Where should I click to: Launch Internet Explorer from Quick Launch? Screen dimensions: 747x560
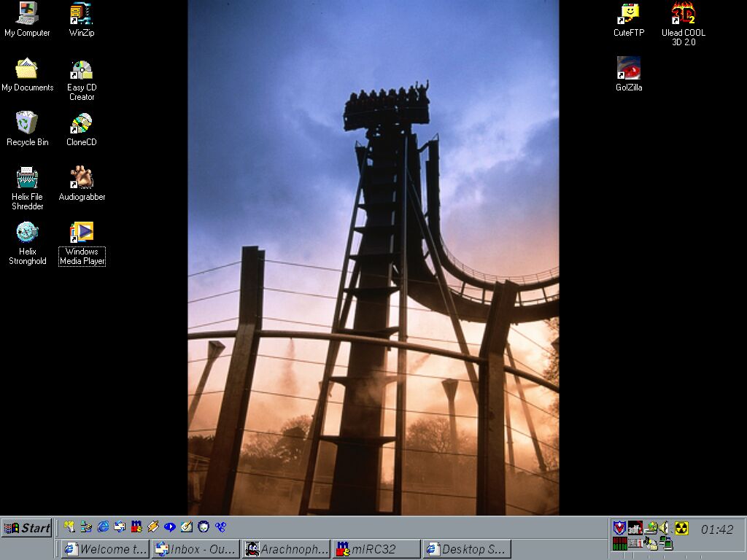pyautogui.click(x=103, y=526)
